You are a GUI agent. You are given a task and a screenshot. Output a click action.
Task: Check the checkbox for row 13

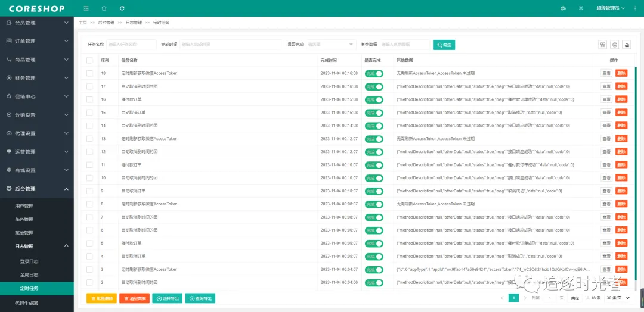click(89, 139)
